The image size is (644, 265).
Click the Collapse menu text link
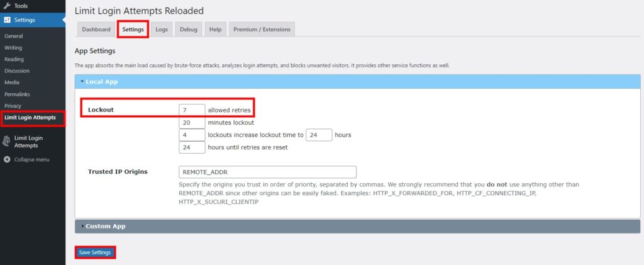(x=31, y=159)
